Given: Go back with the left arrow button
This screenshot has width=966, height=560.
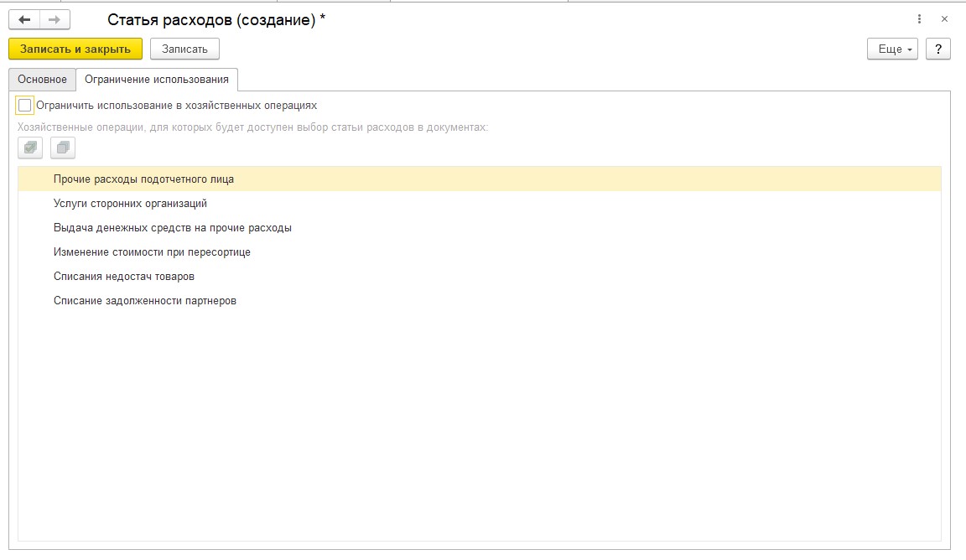Looking at the screenshot, I should coord(24,20).
